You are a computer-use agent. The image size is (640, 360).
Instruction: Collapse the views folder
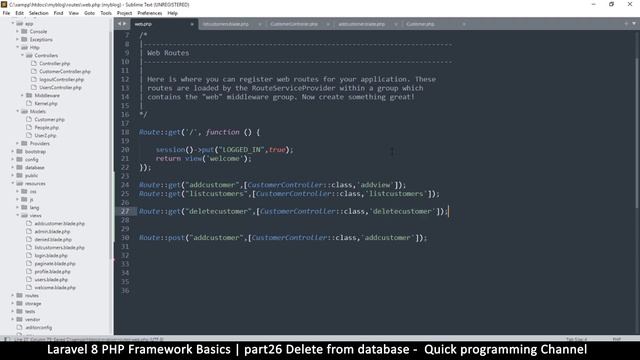tap(18, 215)
